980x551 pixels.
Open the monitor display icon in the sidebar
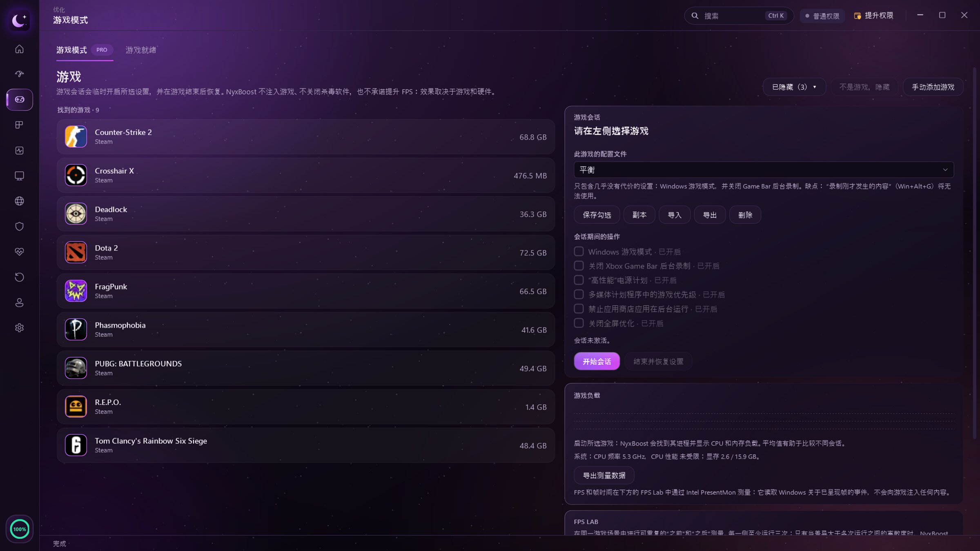tap(19, 176)
